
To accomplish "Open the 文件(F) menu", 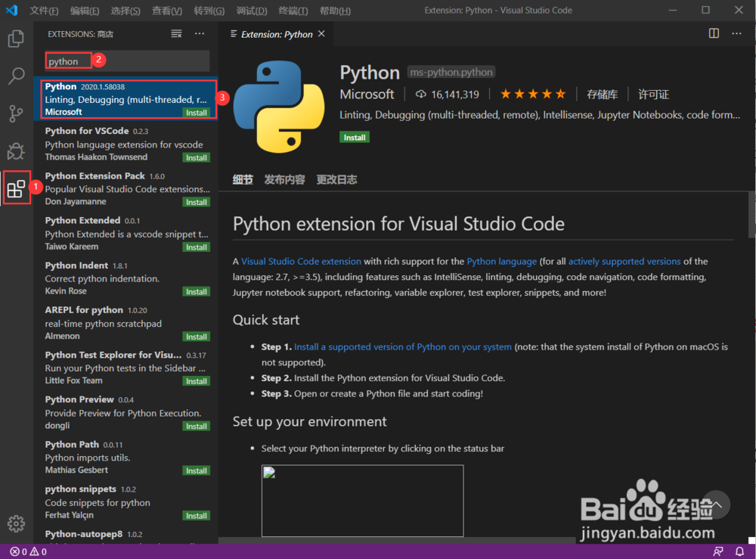I will (44, 11).
